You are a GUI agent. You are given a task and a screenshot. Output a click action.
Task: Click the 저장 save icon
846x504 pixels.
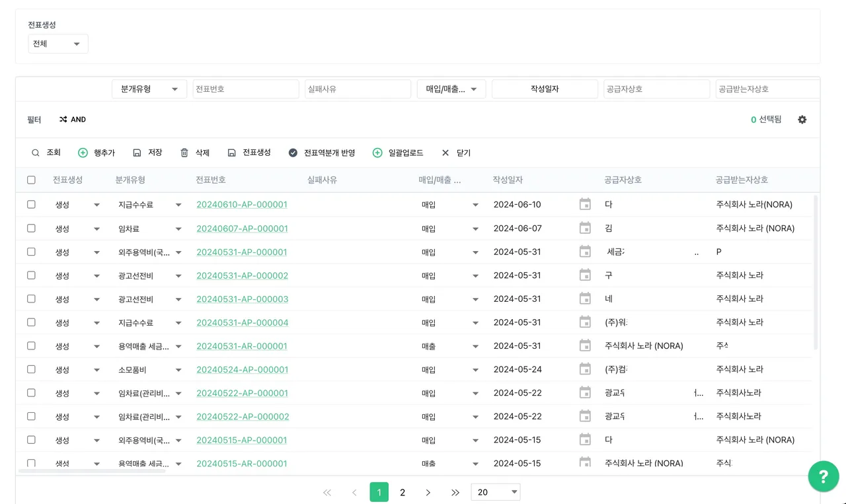pyautogui.click(x=137, y=153)
